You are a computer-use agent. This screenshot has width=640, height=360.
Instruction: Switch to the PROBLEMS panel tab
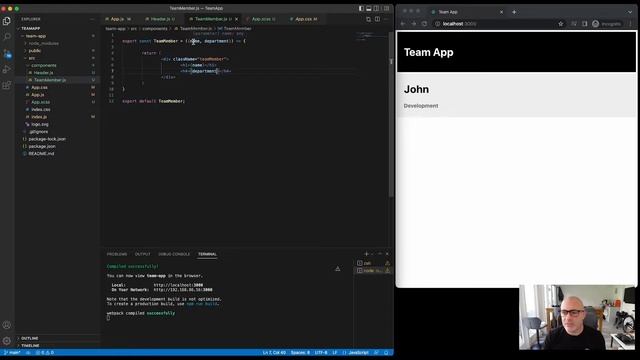coord(117,254)
